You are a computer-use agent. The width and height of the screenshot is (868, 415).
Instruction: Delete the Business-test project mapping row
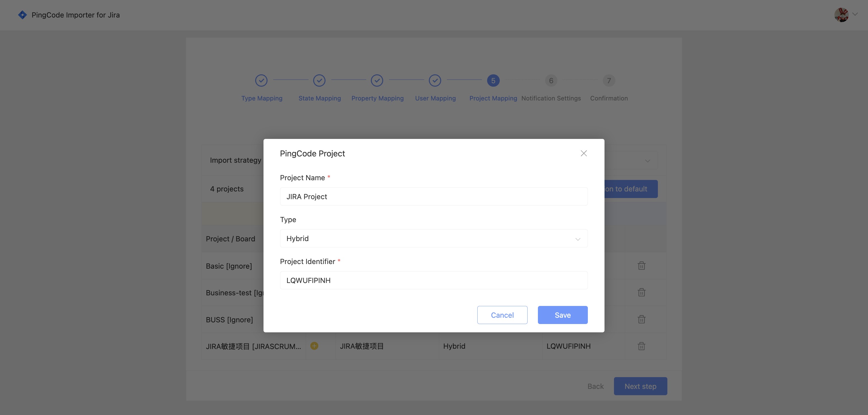(x=642, y=292)
